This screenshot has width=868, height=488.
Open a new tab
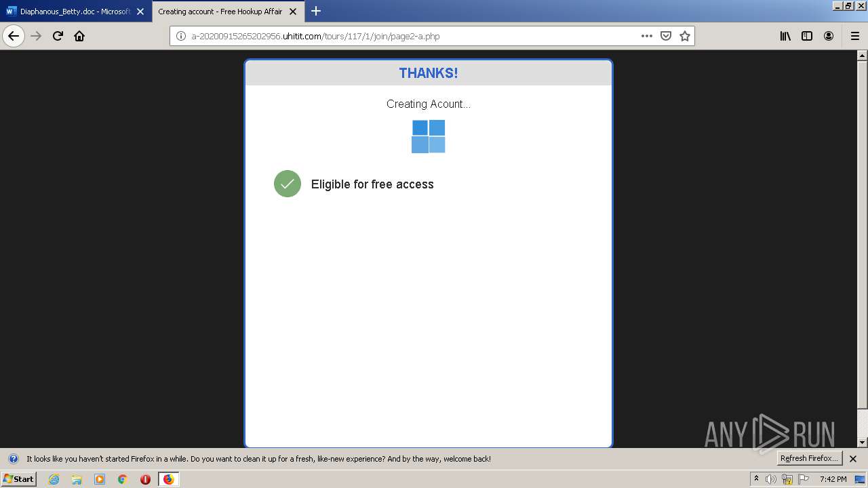(316, 12)
